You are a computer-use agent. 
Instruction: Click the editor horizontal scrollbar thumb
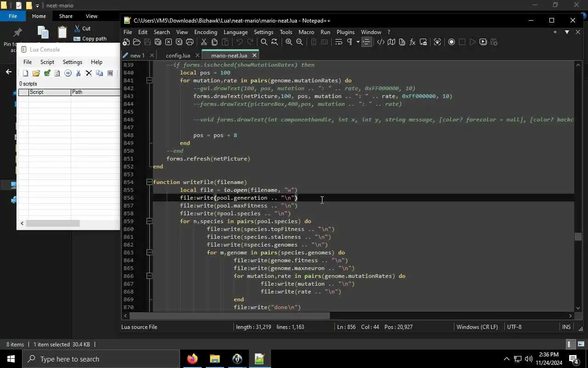pos(230,316)
